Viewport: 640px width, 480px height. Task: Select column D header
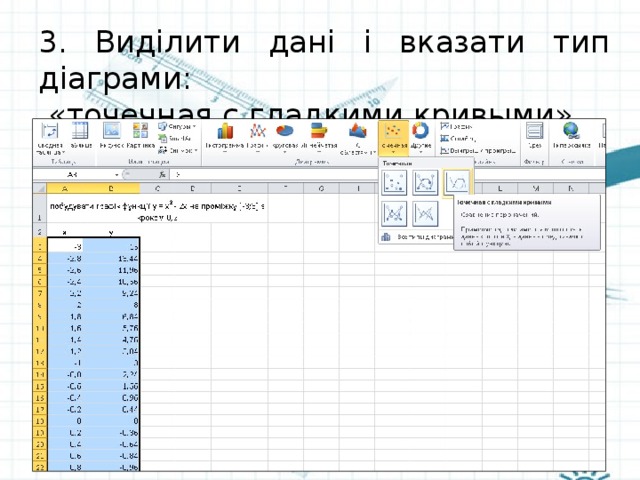pos(193,188)
